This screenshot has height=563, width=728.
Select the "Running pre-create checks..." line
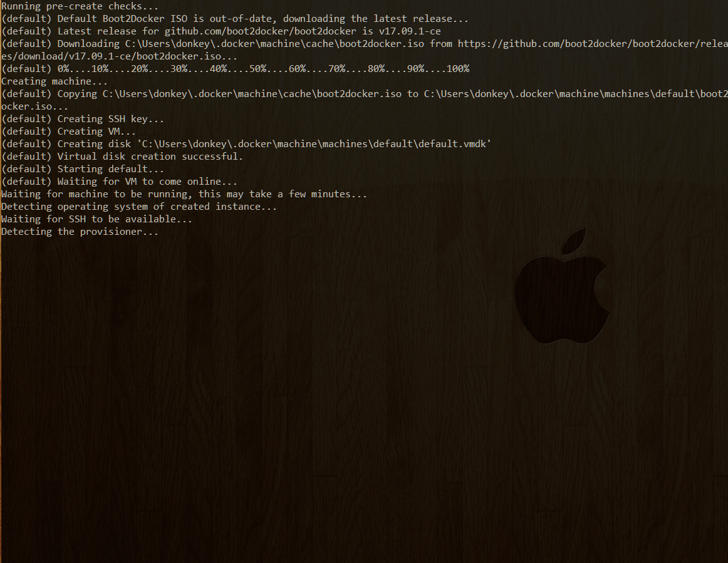(x=80, y=6)
